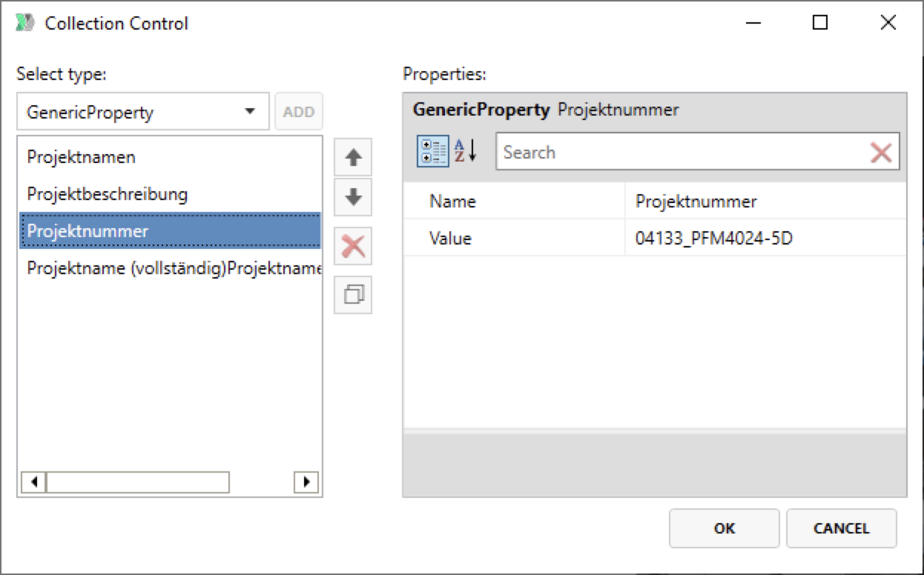The width and height of the screenshot is (924, 575).
Task: Click the ADD button
Action: click(x=299, y=112)
